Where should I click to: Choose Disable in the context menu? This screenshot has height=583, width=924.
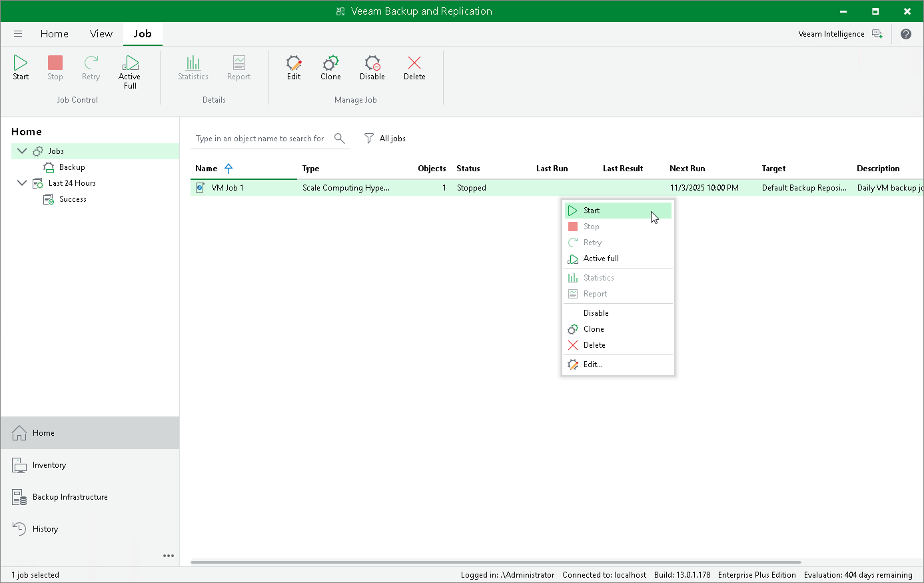click(x=618, y=313)
